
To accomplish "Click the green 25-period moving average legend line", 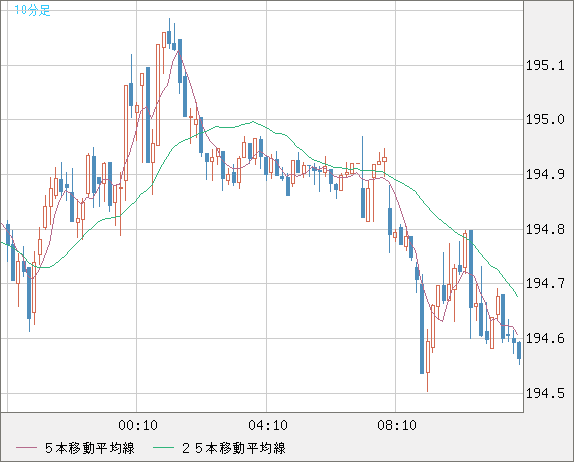I will [163, 448].
